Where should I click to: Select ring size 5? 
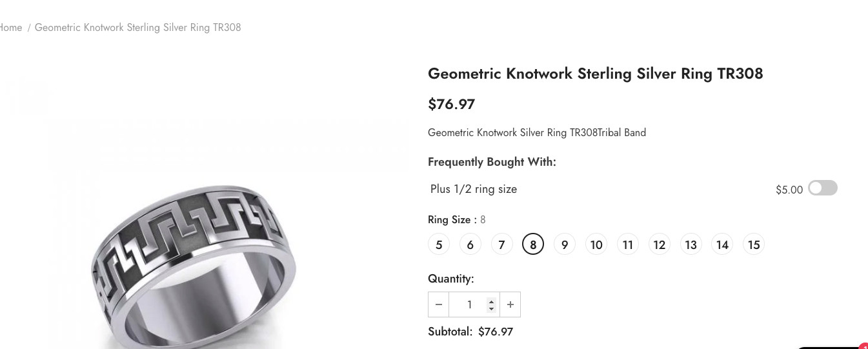pyautogui.click(x=439, y=244)
